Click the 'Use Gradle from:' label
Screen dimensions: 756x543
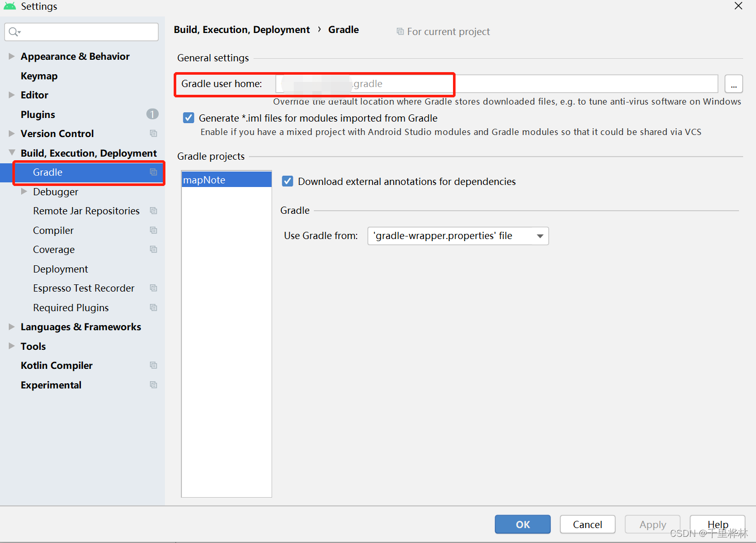click(x=321, y=235)
